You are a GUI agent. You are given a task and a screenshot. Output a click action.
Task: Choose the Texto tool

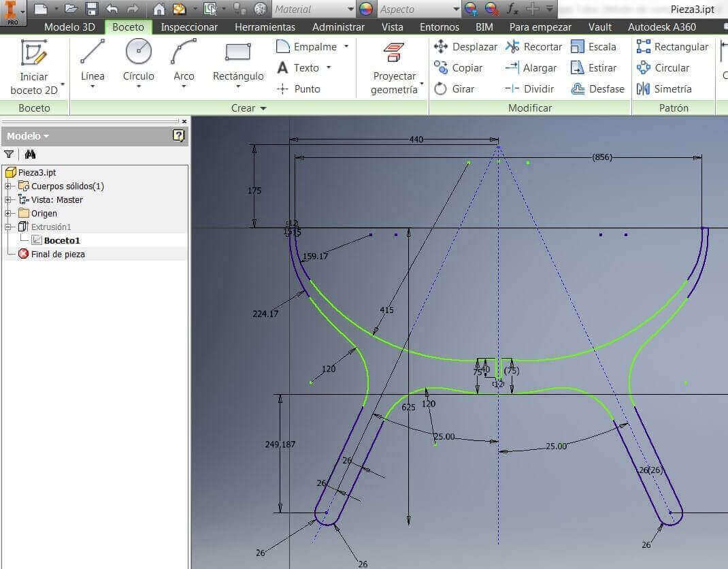coord(298,68)
